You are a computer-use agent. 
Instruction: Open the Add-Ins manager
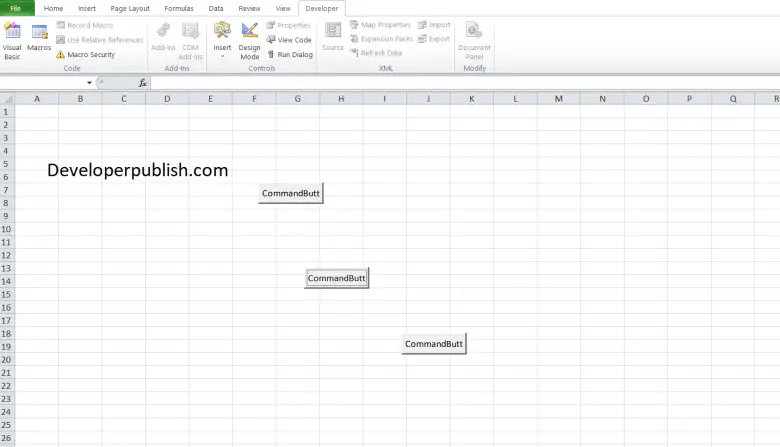click(163, 37)
